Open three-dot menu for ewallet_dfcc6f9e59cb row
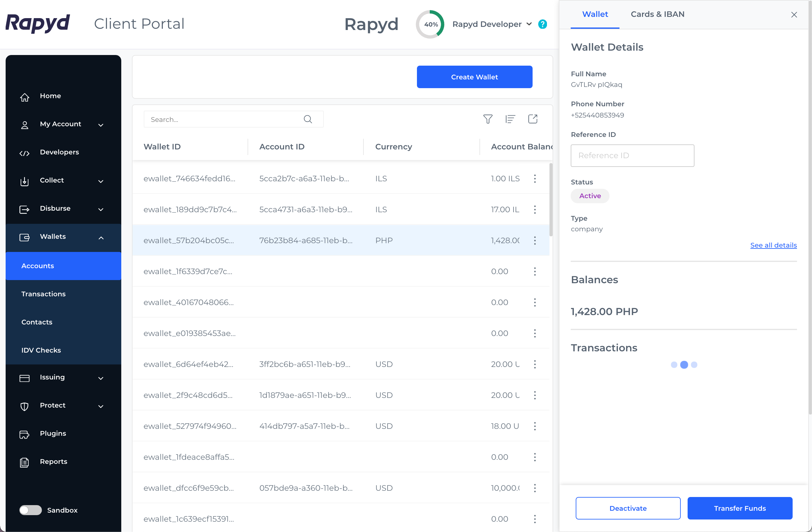The width and height of the screenshot is (812, 532). [x=535, y=488]
